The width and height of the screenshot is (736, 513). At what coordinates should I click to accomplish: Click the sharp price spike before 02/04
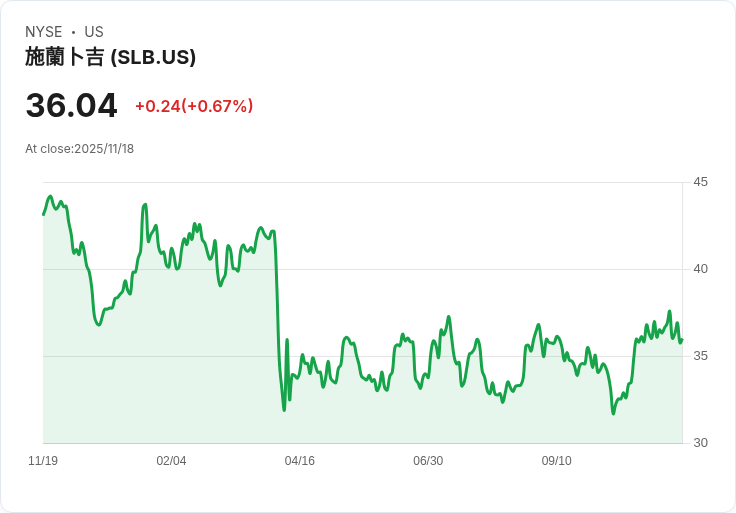point(145,205)
